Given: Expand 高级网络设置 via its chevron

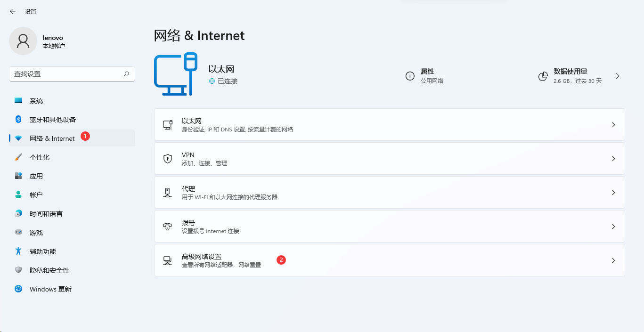Looking at the screenshot, I should pyautogui.click(x=613, y=259).
